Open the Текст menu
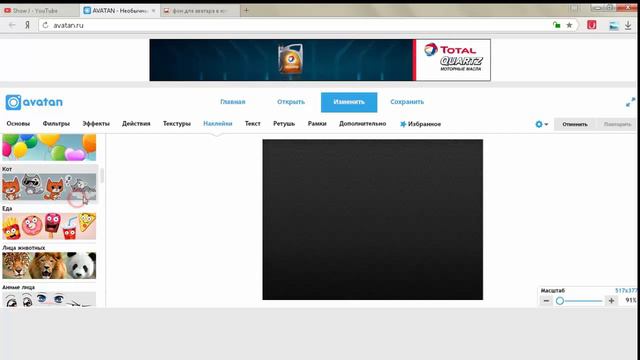The image size is (640, 360). [253, 123]
